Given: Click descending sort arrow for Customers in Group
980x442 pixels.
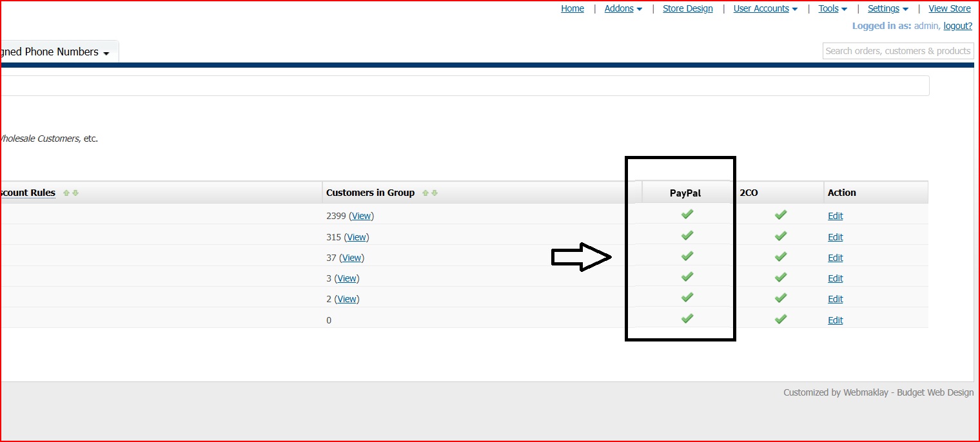Looking at the screenshot, I should 435,193.
